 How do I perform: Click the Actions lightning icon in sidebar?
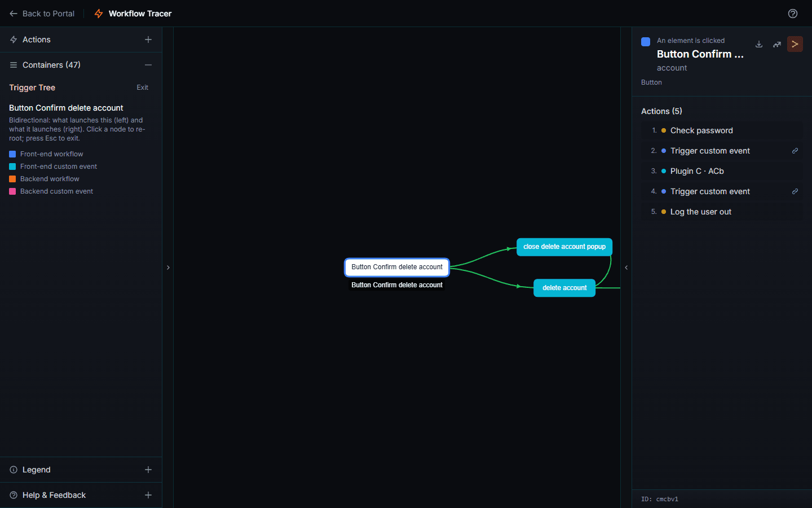pos(14,40)
